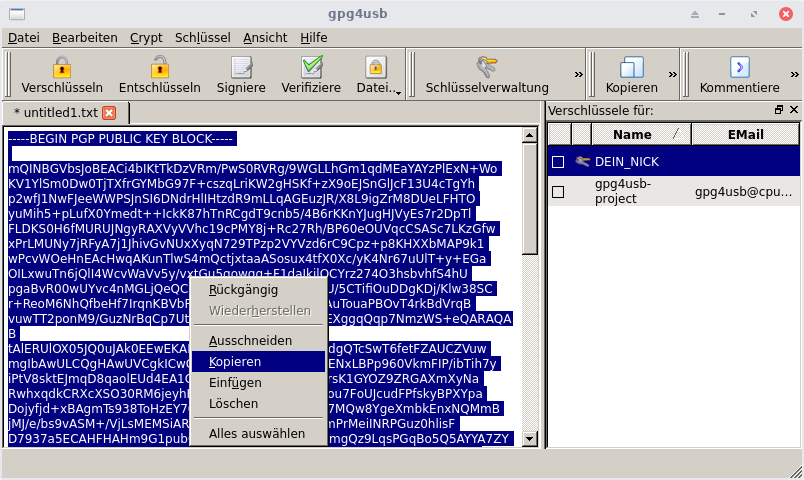Open the Datei file-encryption toolbar button

375,75
